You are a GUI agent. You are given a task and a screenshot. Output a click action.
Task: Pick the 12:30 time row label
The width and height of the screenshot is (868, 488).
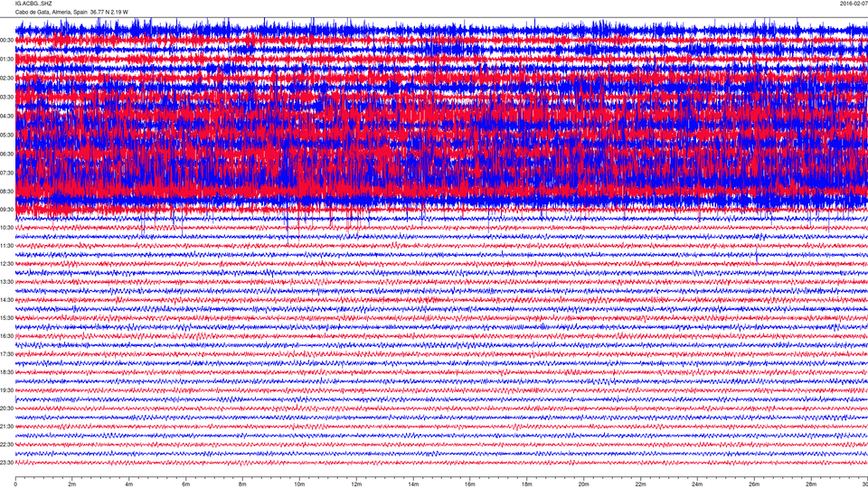pyautogui.click(x=6, y=264)
